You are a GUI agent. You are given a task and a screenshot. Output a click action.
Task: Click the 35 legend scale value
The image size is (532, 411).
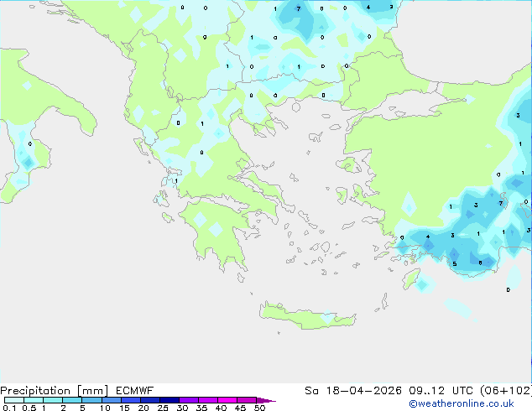[201, 408]
